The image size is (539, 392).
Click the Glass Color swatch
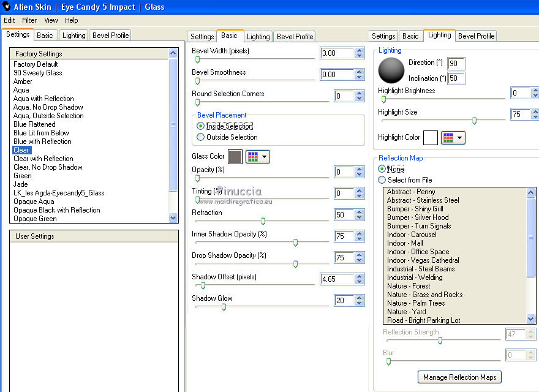click(235, 157)
